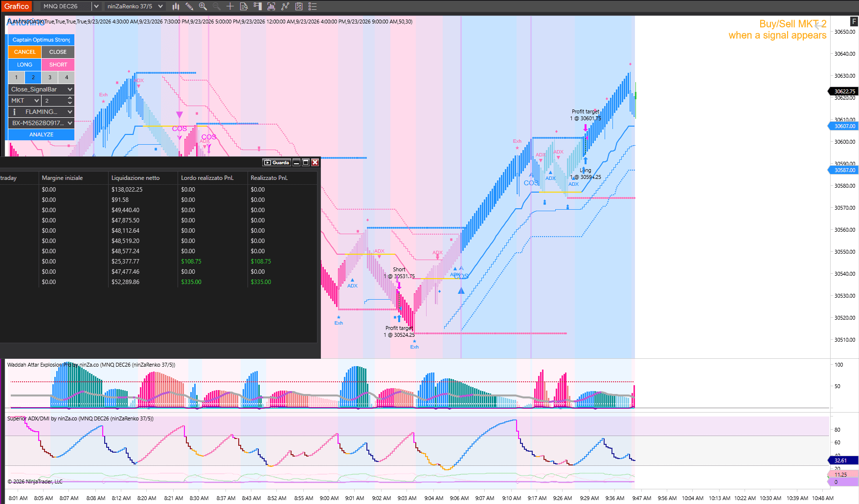Open the strategies icon in toolbar

tap(298, 6)
